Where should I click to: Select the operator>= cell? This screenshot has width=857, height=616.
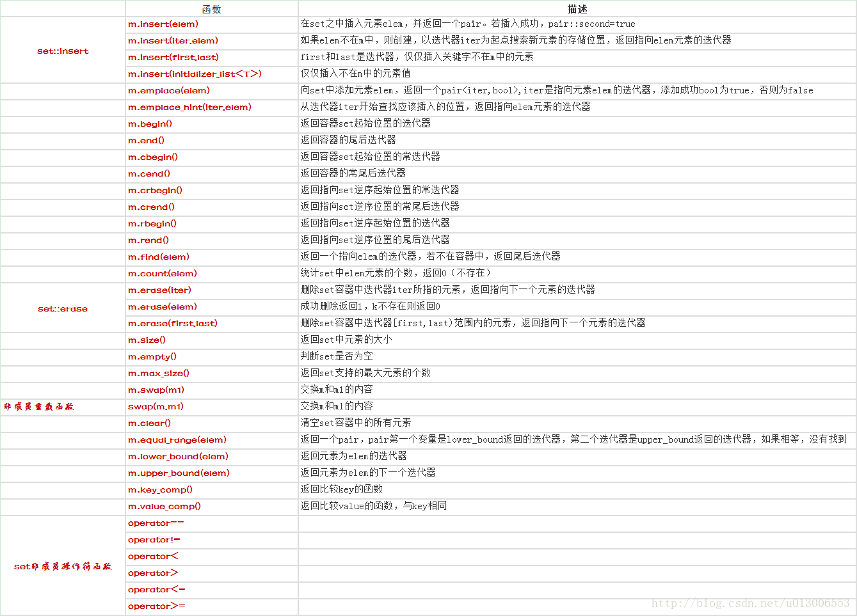tap(212, 606)
